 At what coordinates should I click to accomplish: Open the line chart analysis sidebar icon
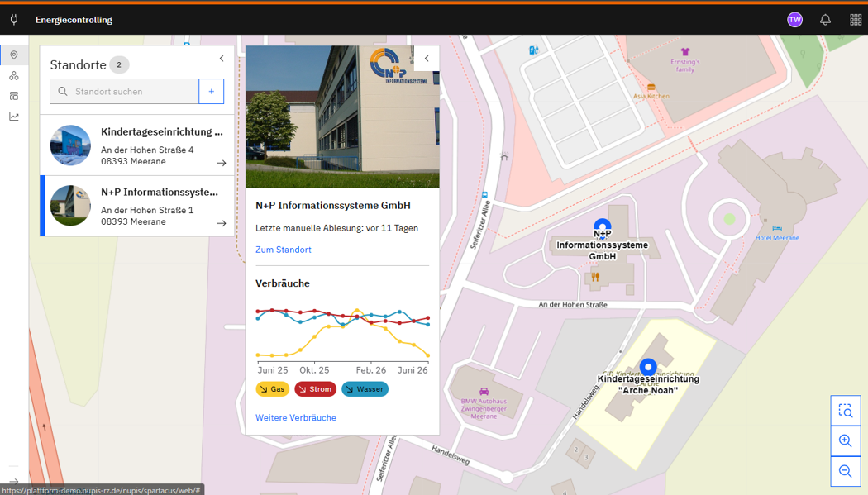pyautogui.click(x=14, y=117)
